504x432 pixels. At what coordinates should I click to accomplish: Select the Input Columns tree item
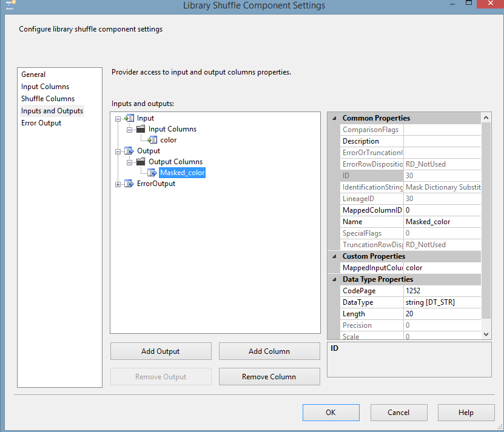pos(172,129)
